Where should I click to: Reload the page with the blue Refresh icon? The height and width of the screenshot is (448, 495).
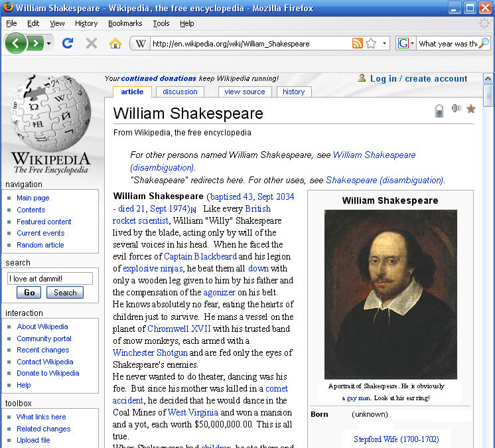(68, 43)
